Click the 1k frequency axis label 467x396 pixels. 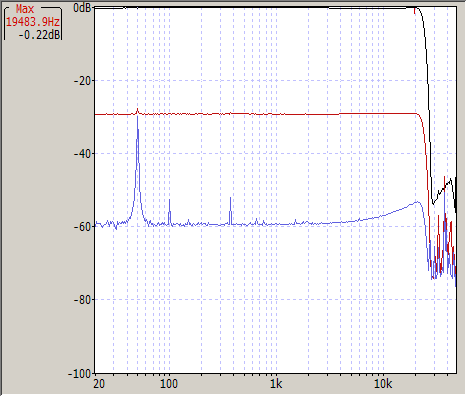point(276,384)
